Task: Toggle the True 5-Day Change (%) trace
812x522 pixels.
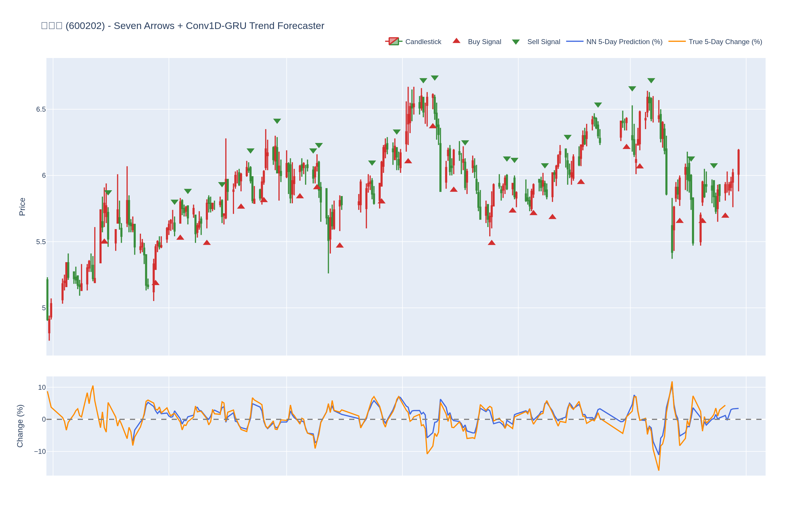Action: [x=725, y=42]
